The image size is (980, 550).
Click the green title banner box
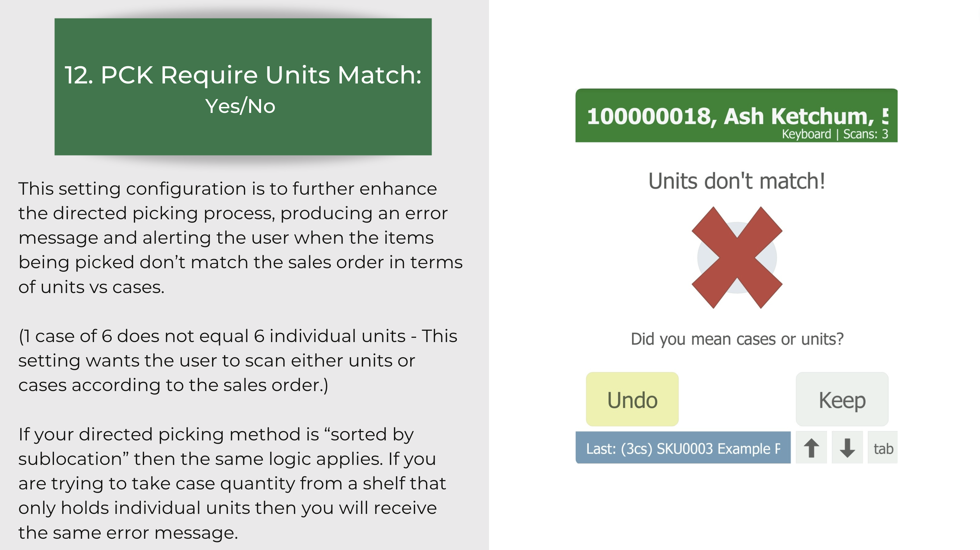243,87
